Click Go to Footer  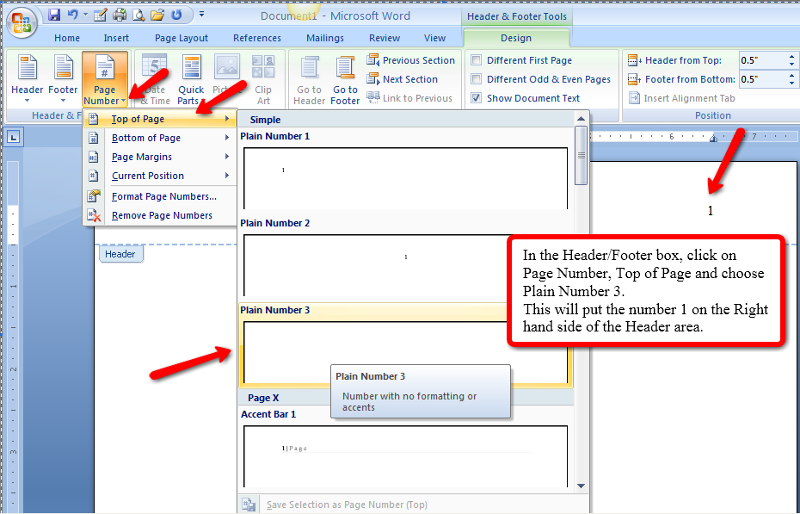click(x=345, y=79)
